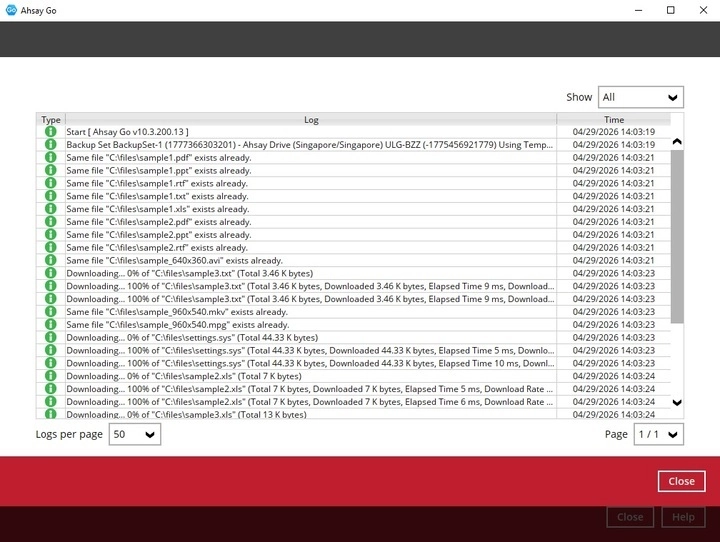The height and width of the screenshot is (542, 720).
Task: Click info icon beside sample2.ppt exists already
Action: click(x=51, y=235)
